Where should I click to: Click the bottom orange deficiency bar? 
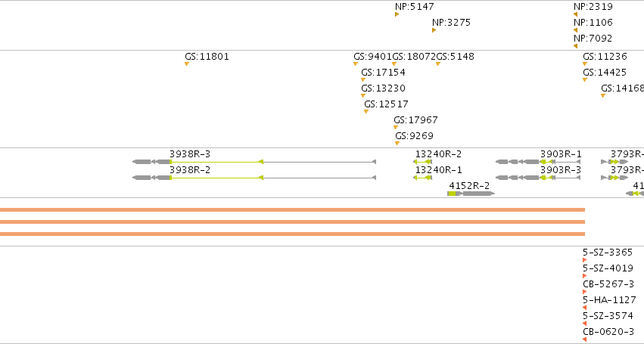pyautogui.click(x=292, y=234)
